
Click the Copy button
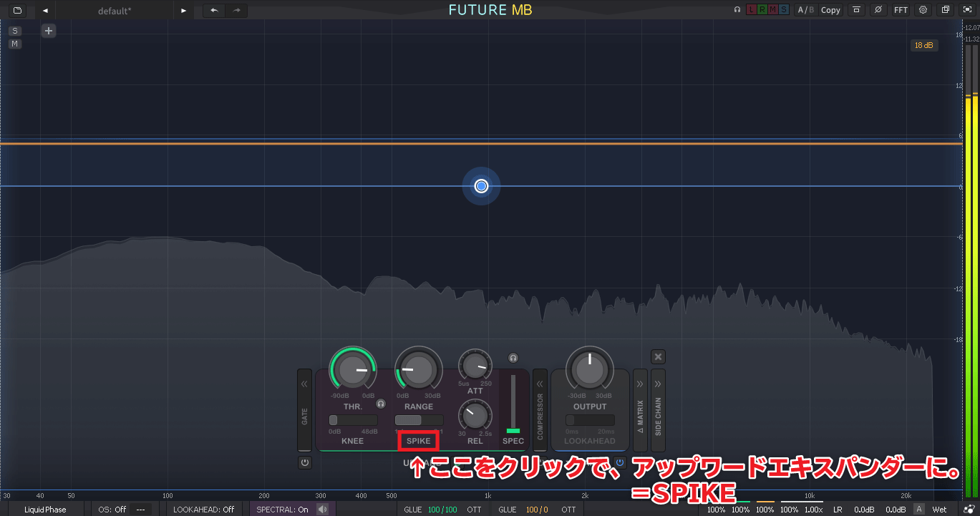tap(830, 10)
